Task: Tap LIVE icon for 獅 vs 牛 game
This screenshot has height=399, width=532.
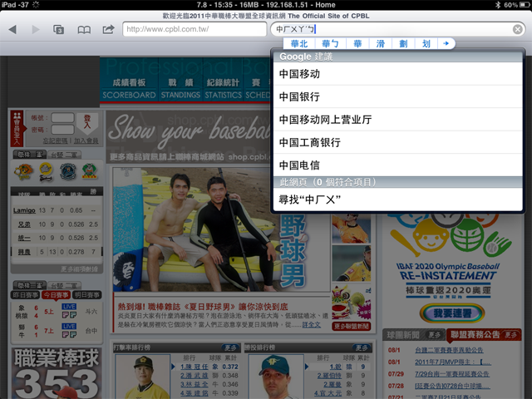Action: 69,326
